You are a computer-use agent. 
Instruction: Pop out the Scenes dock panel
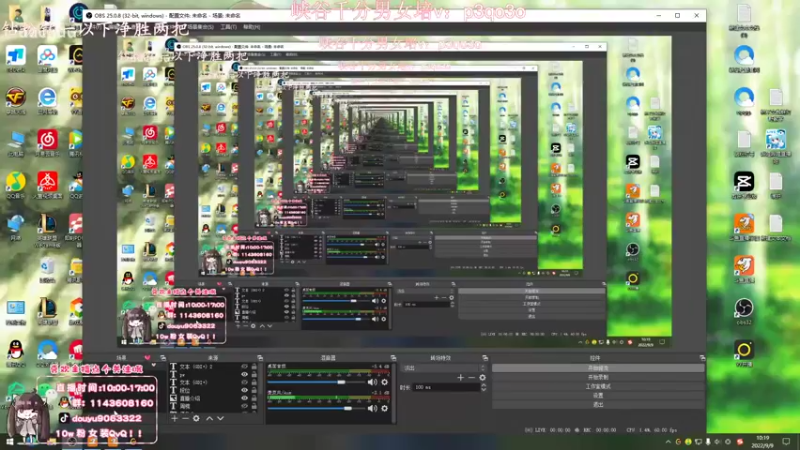[x=163, y=358]
